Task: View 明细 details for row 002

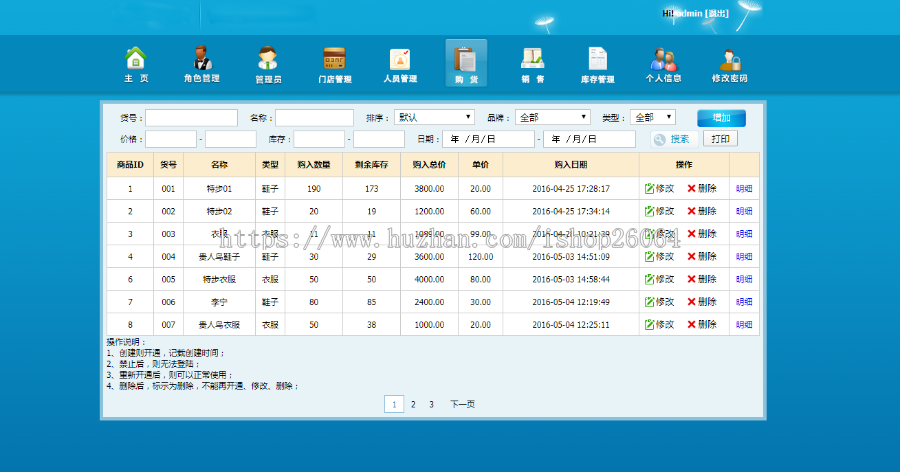Action: tap(744, 211)
